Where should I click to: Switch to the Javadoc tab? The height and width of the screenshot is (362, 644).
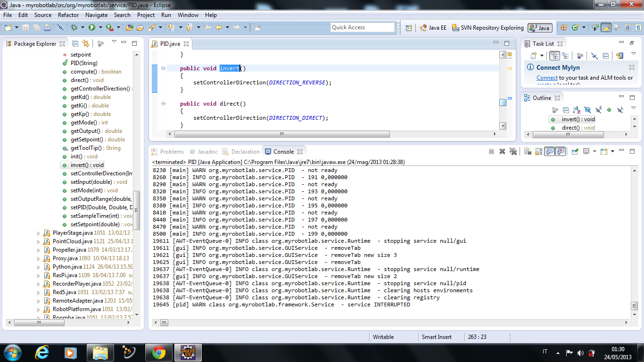click(x=204, y=152)
